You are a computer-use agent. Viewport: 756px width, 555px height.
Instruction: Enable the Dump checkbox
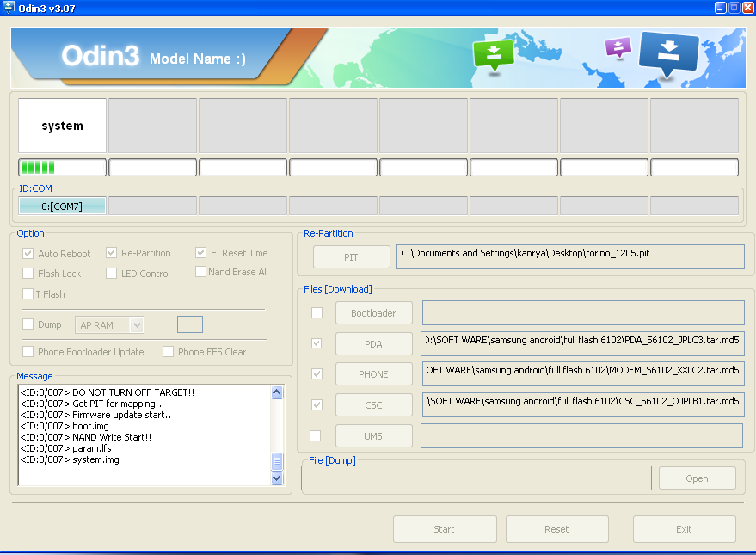28,324
